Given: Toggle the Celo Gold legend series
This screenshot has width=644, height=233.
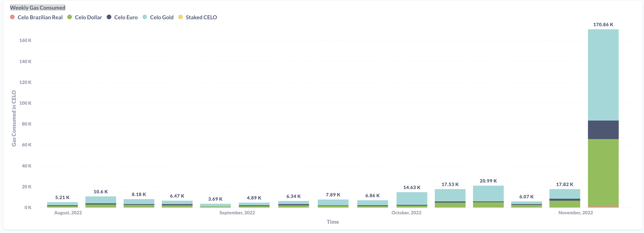Looking at the screenshot, I should click(x=158, y=17).
